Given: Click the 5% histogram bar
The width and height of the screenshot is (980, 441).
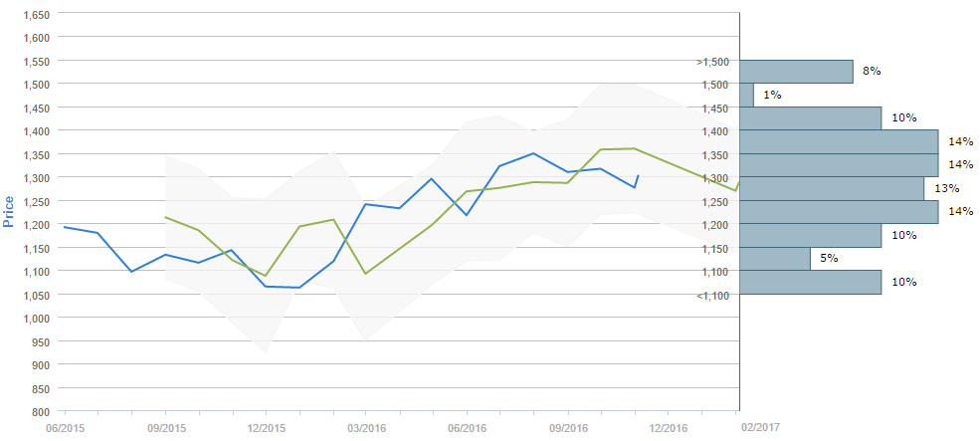Looking at the screenshot, I should click(x=775, y=259).
